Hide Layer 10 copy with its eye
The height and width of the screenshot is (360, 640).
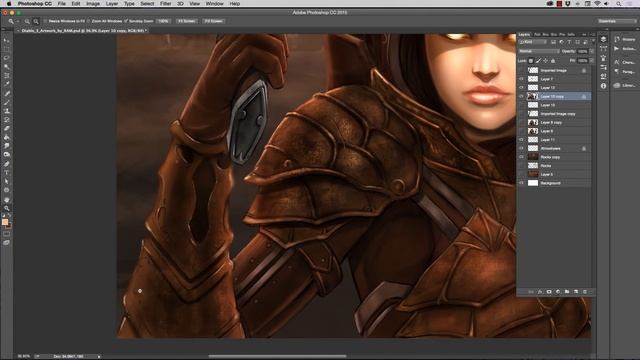[x=521, y=96]
